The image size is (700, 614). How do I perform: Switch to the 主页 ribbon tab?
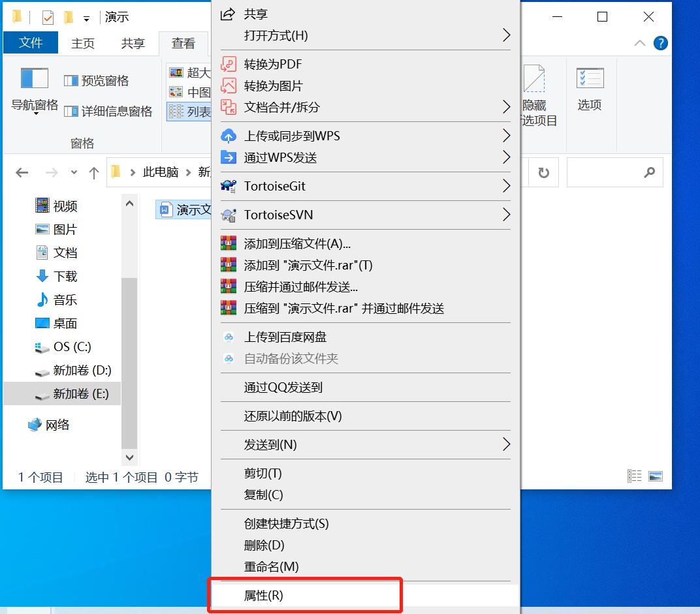point(84,43)
